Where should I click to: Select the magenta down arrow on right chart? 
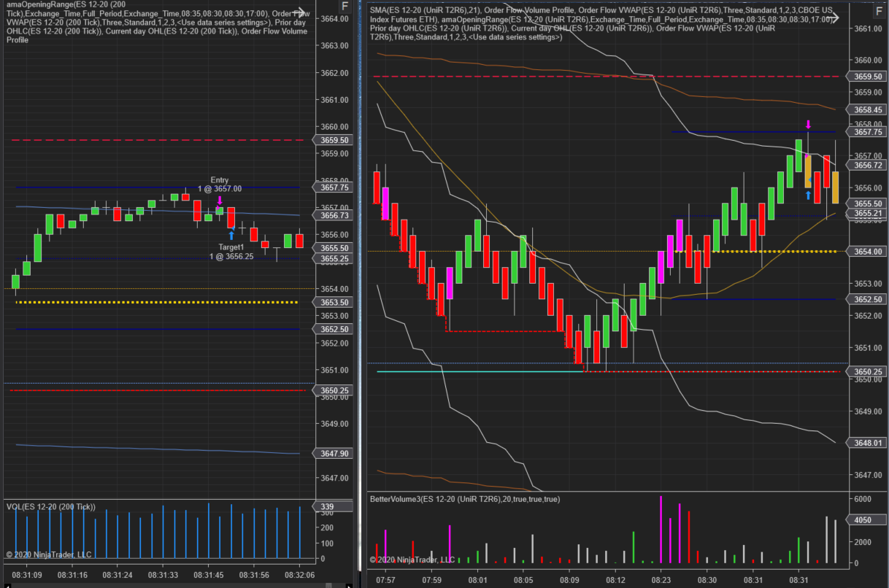pos(808,124)
